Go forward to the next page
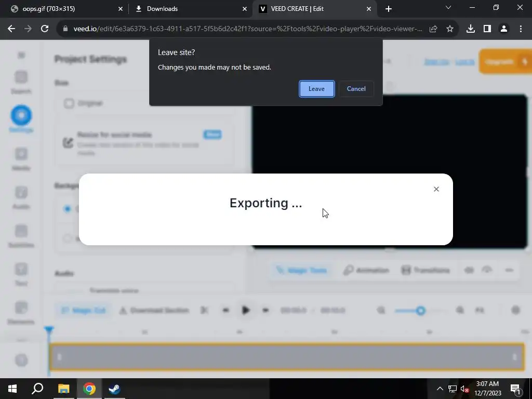The image size is (532, 399). coord(28,29)
